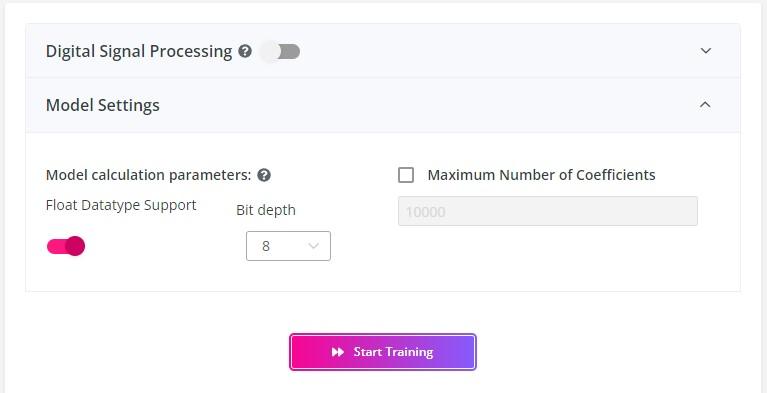The width and height of the screenshot is (767, 393).
Task: Select the Model Settings header title
Action: (x=103, y=105)
